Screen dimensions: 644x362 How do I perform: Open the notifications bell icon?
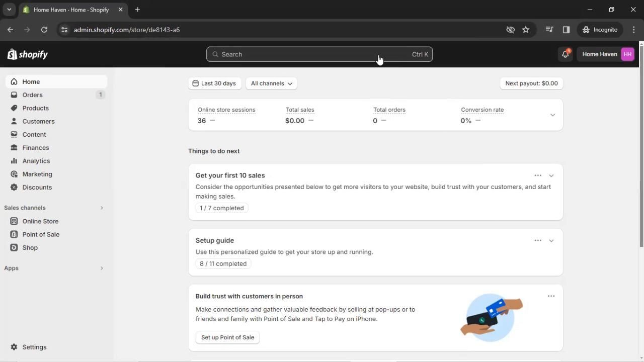pos(565,54)
